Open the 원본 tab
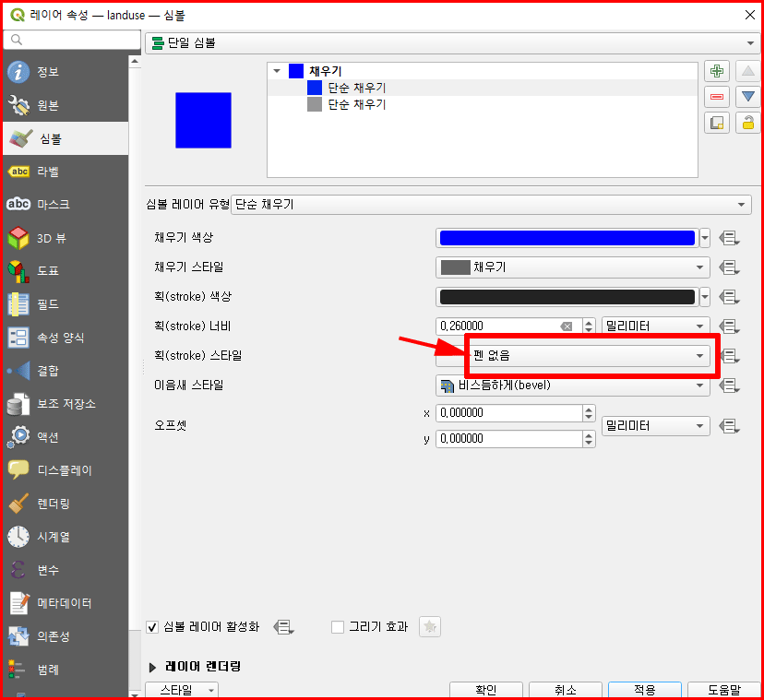Viewport: 764px width, 700px height. 66,105
